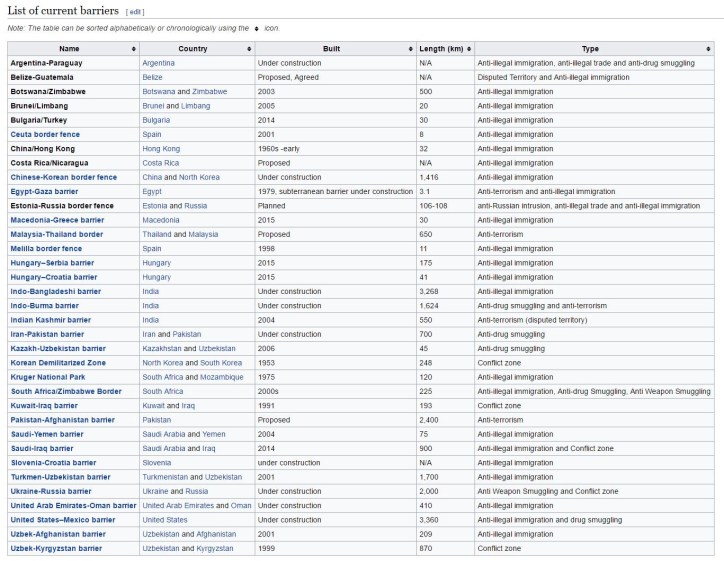This screenshot has height=561, width=724.
Task: Click the edit link beside section heading
Action: click(135, 12)
